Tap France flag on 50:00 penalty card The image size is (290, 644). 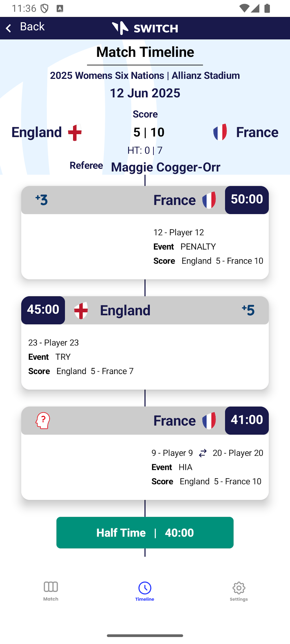[x=209, y=200]
